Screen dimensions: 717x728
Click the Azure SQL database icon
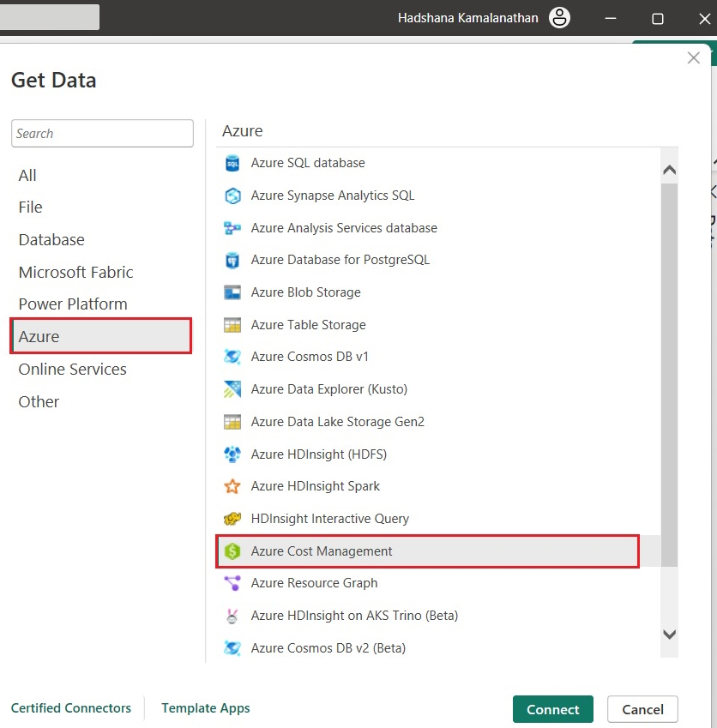point(232,163)
